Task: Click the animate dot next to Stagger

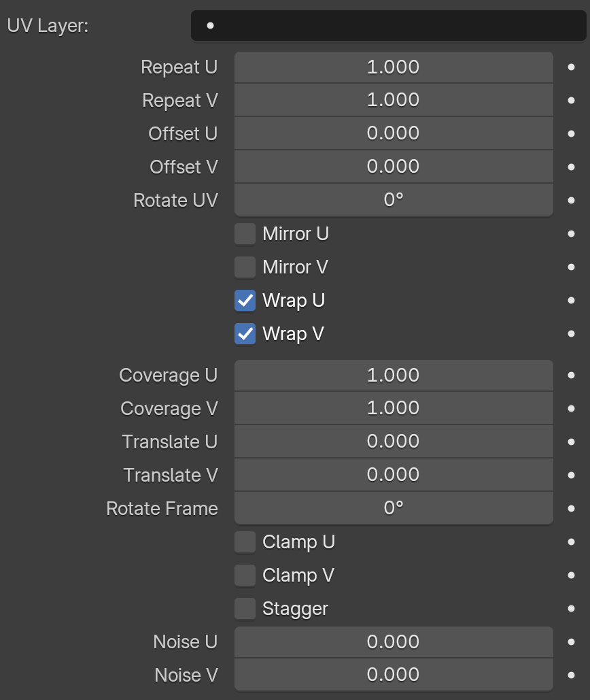Action: (571, 608)
